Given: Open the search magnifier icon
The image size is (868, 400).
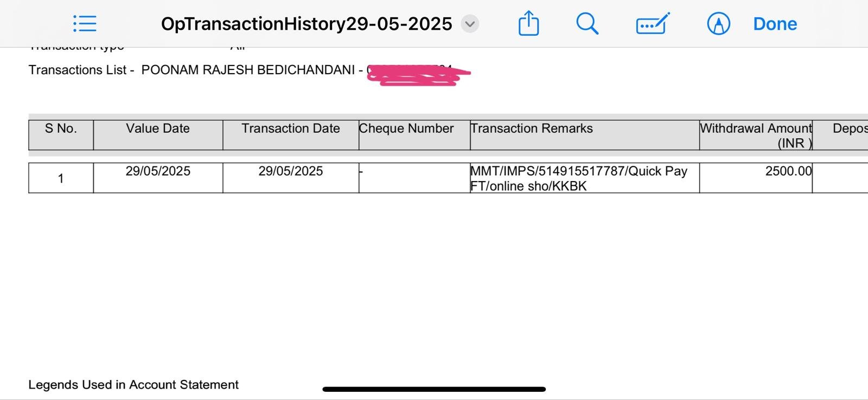Looking at the screenshot, I should [587, 24].
